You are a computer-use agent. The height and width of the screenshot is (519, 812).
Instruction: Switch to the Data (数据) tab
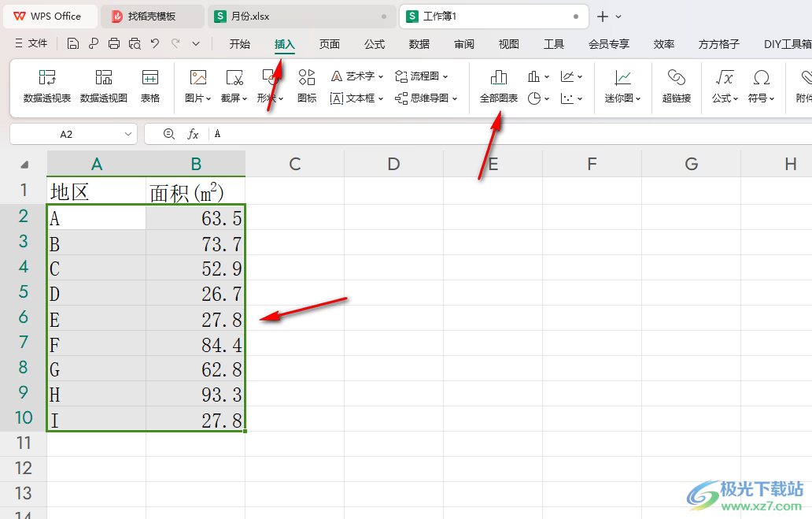coord(419,44)
